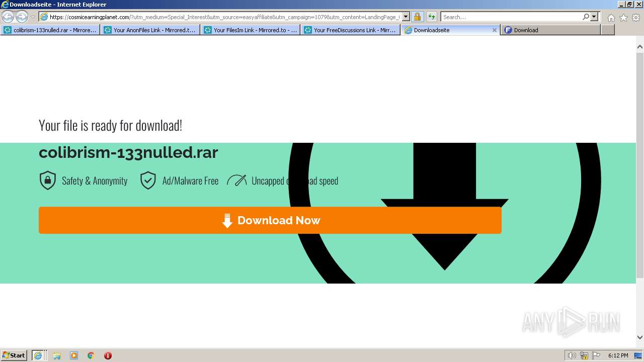644x362 pixels.
Task: Click the 6:12 PM system clock
Action: pos(618,355)
